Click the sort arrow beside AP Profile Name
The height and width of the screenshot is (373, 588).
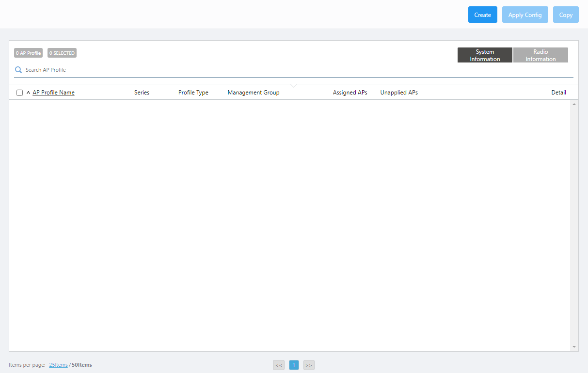[28, 93]
